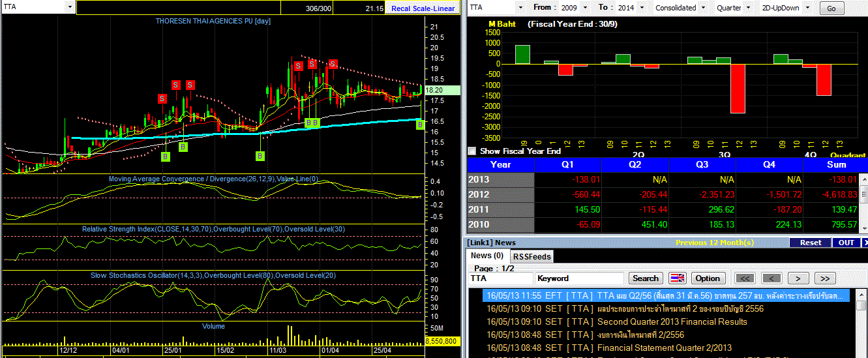Select the 2011 row in Year column

click(x=501, y=209)
